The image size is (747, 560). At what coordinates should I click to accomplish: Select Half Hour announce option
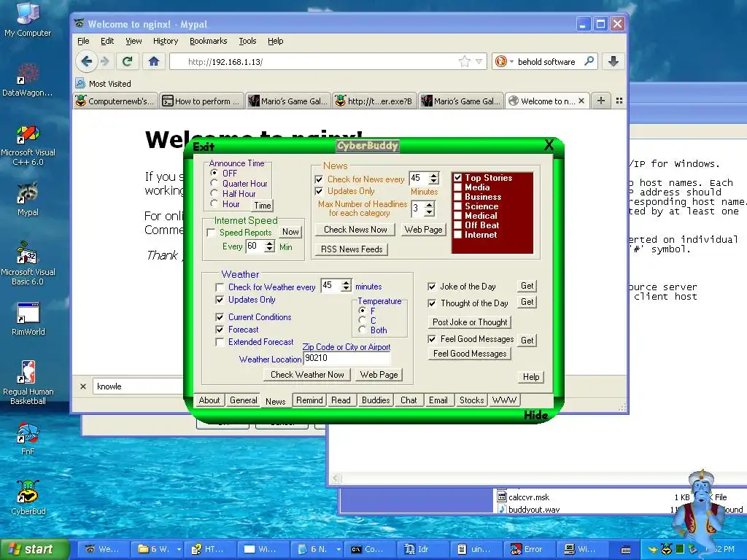coord(214,193)
